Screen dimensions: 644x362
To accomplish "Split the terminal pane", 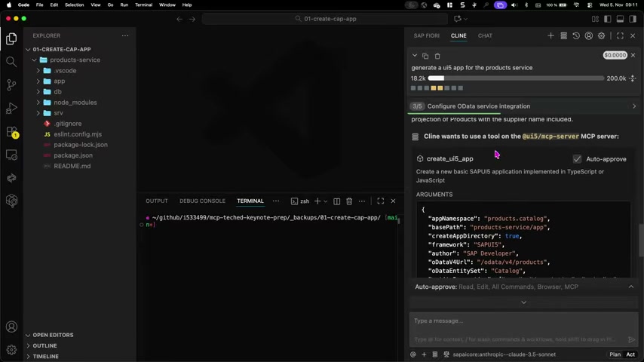I will pos(337,201).
